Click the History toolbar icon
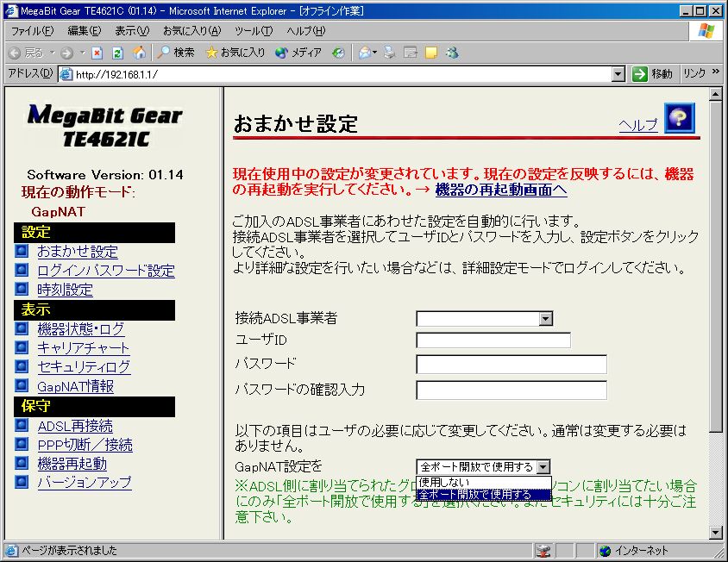Screen dimensions: 728x562 338,53
